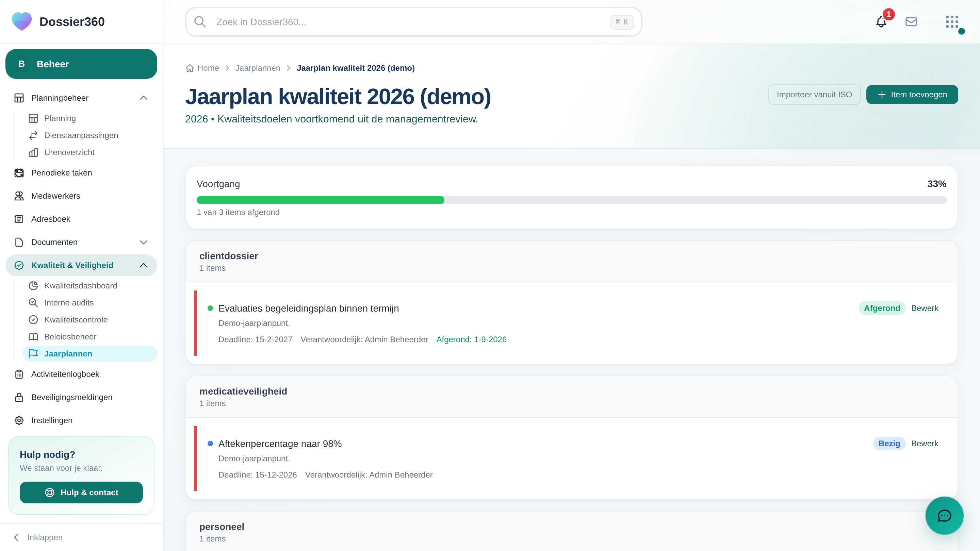This screenshot has height=551, width=980.
Task: Open Dienstaanpassingen
Action: click(x=89, y=135)
